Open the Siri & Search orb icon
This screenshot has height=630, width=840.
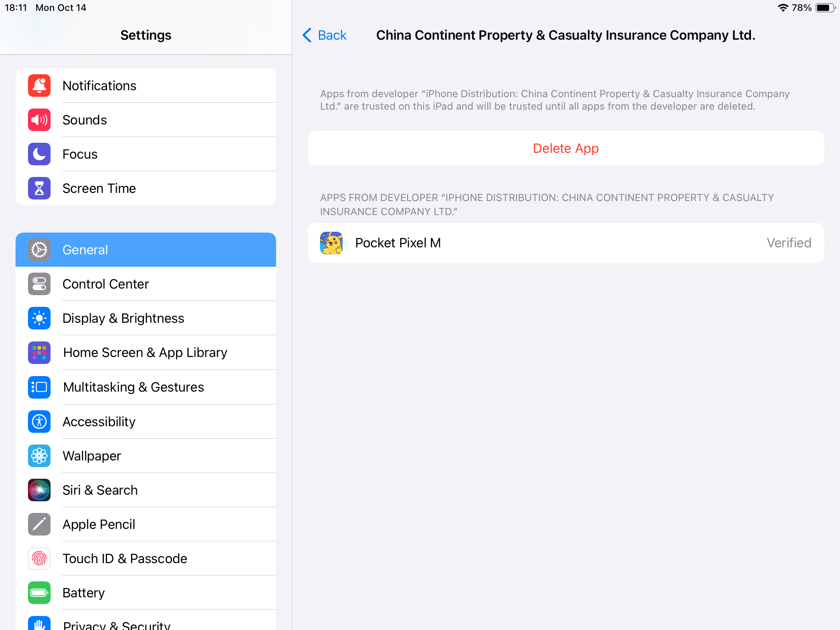coord(39,490)
